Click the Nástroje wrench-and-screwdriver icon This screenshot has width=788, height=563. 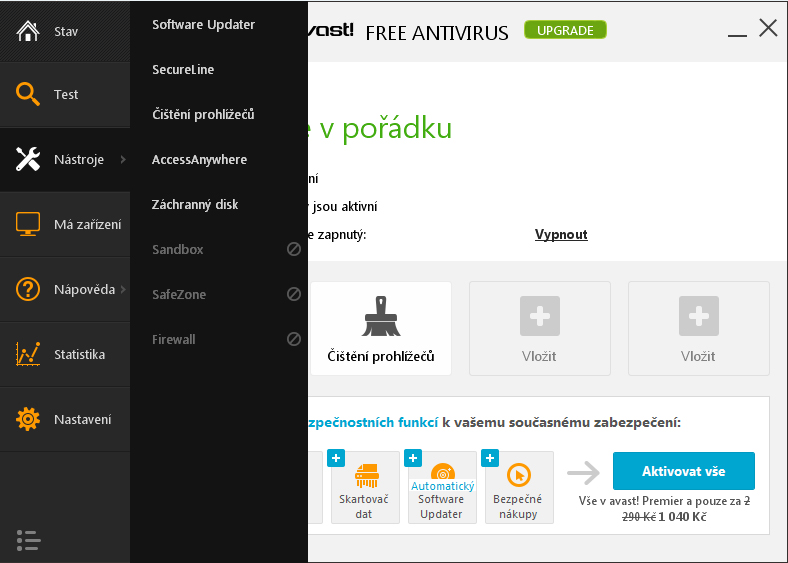click(x=28, y=159)
